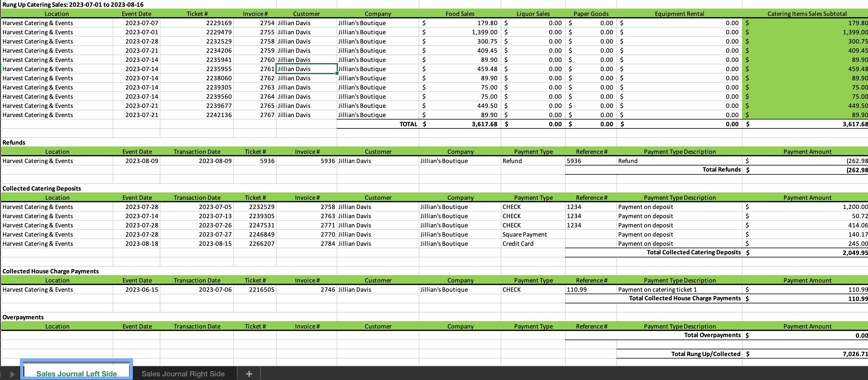Select the Total Refunds label
Image resolution: width=868 pixels, height=380 pixels.
pyautogui.click(x=721, y=169)
